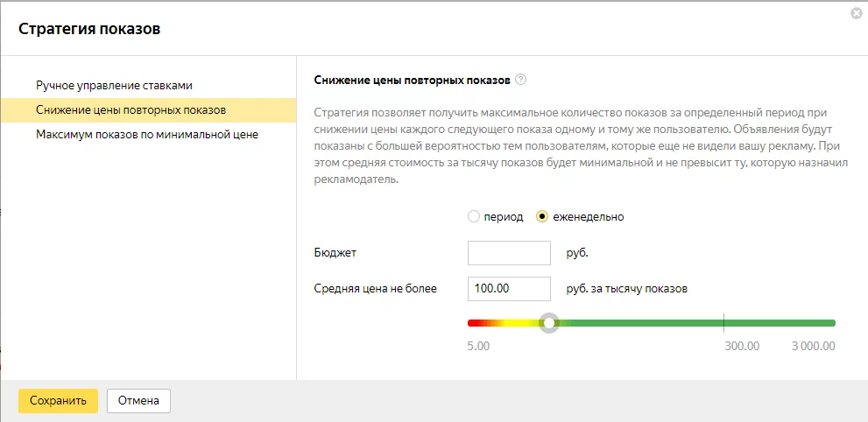Screen dimensions: 868x422
Task: Click the 'руб. за тысячу показов' label
Action: (626, 289)
